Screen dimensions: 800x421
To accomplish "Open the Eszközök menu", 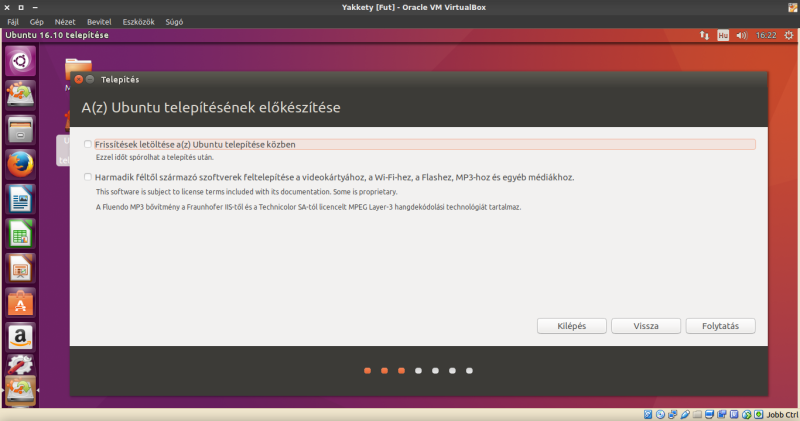I will pyautogui.click(x=138, y=20).
